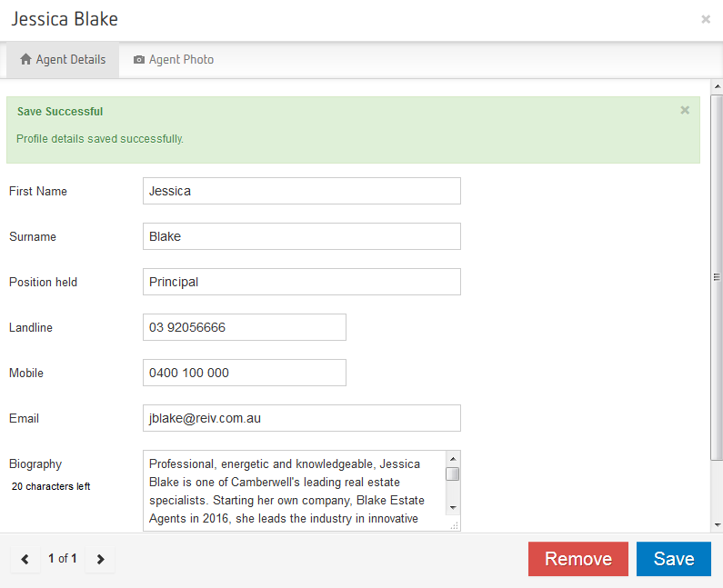Click the form scrollbar up arrow
The height and width of the screenshot is (588, 723).
716,87
